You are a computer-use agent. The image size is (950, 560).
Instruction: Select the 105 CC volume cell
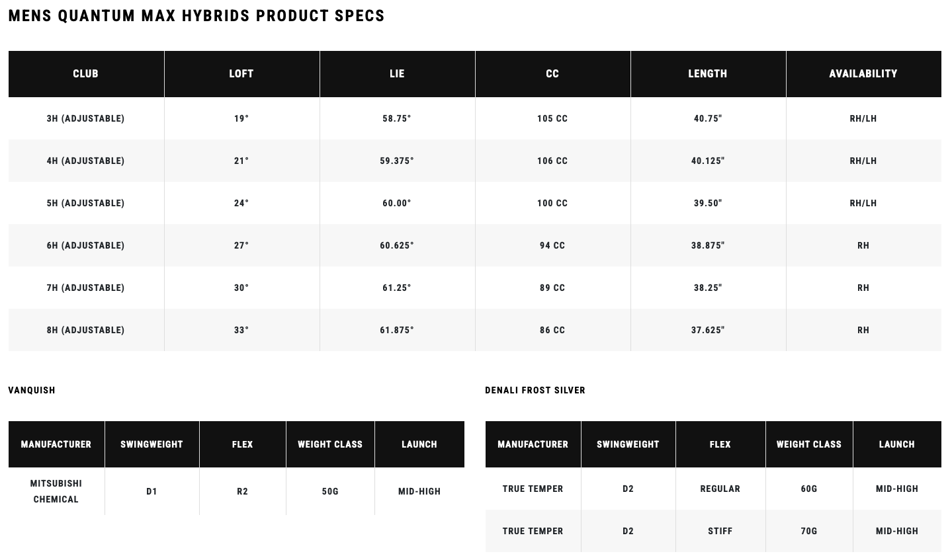coord(552,119)
